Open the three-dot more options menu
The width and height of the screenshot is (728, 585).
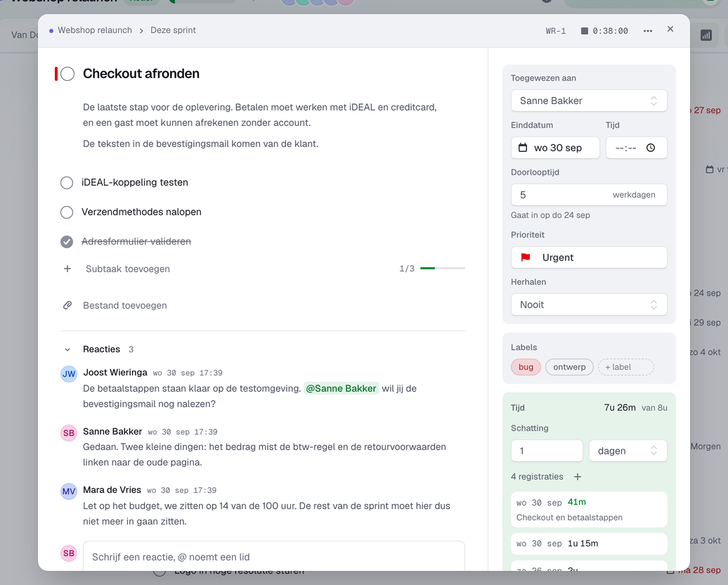[x=648, y=31]
